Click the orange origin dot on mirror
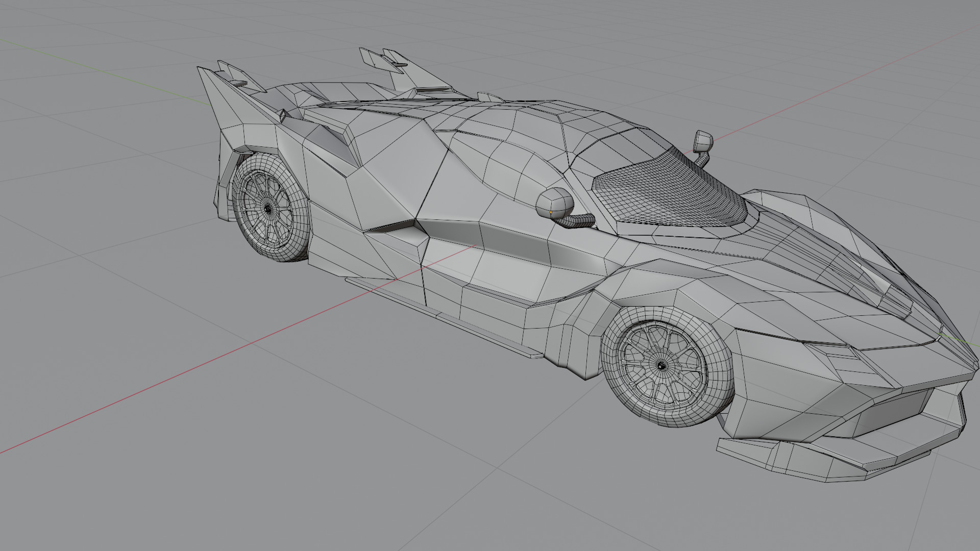The width and height of the screenshot is (980, 551). [551, 212]
